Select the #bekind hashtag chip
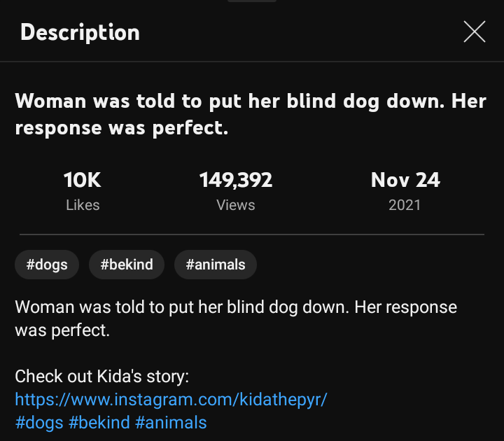Viewport: 504px width, 441px height. [x=127, y=265]
